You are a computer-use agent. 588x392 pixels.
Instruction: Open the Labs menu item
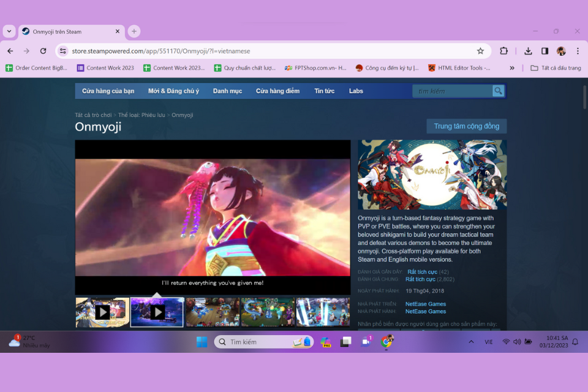(356, 91)
